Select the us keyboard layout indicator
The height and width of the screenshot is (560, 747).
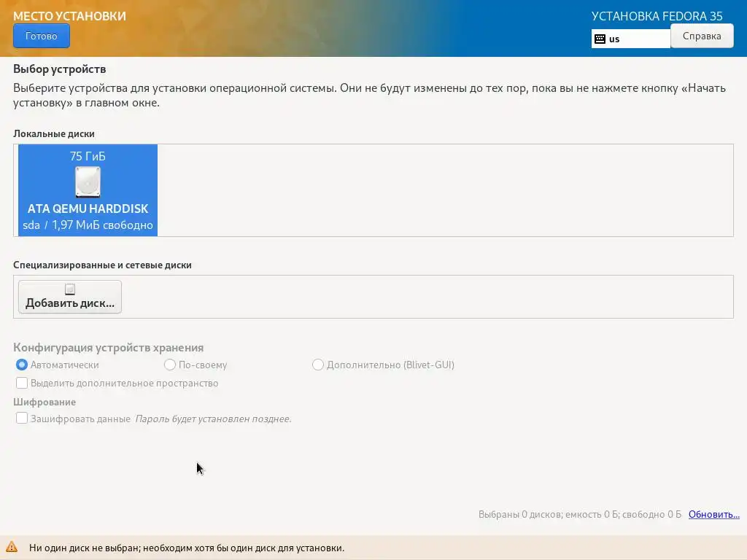(x=631, y=39)
